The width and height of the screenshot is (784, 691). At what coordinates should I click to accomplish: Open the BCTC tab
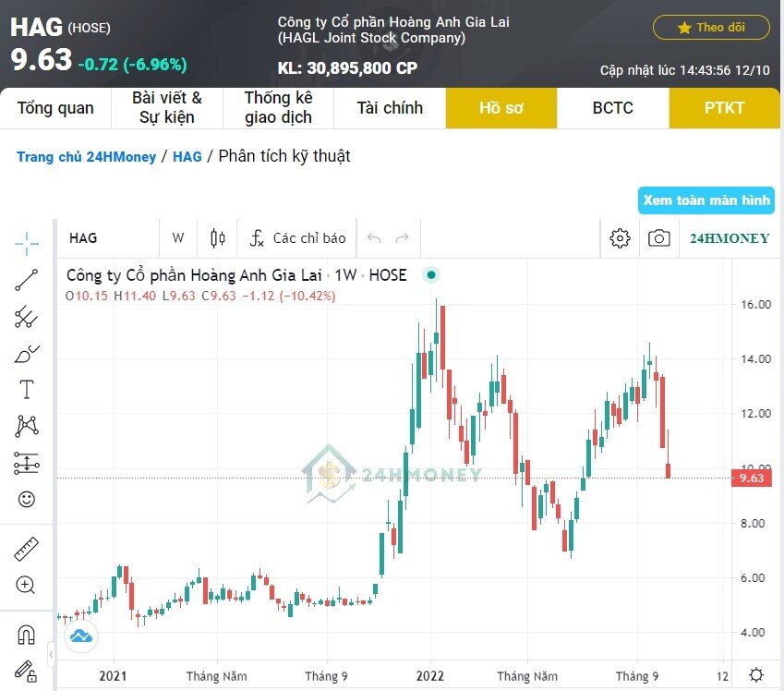point(613,108)
